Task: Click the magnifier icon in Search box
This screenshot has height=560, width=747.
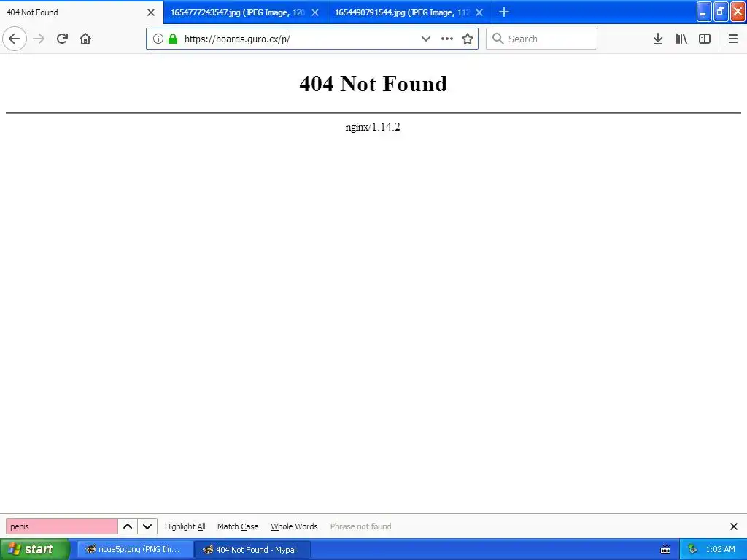Action: coord(498,39)
